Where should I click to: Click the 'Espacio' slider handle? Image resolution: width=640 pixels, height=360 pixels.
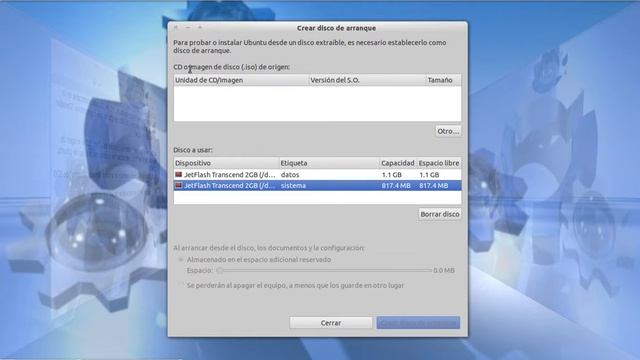(220, 270)
